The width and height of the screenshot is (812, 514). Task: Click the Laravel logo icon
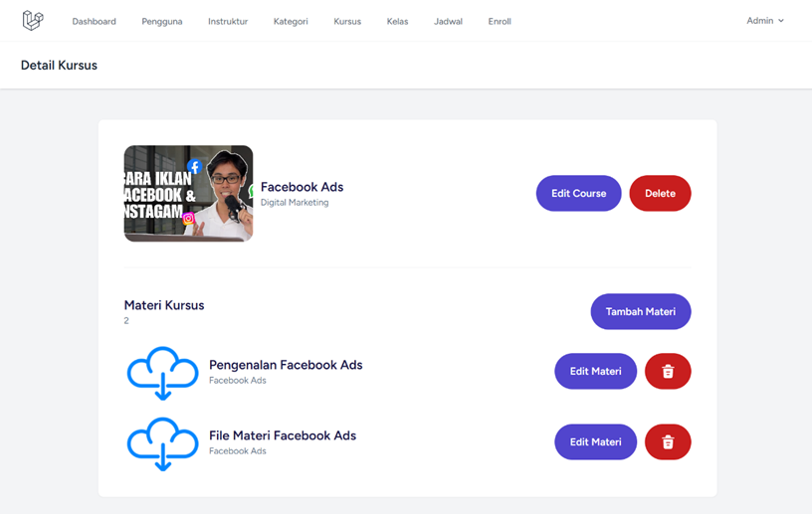(x=33, y=21)
